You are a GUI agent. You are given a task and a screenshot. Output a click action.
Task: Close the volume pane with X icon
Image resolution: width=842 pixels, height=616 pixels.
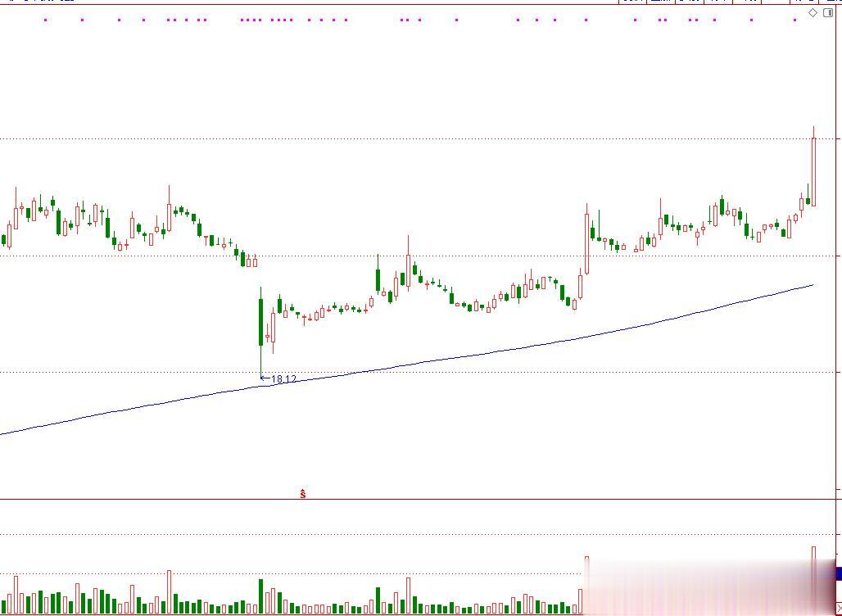pyautogui.click(x=840, y=609)
